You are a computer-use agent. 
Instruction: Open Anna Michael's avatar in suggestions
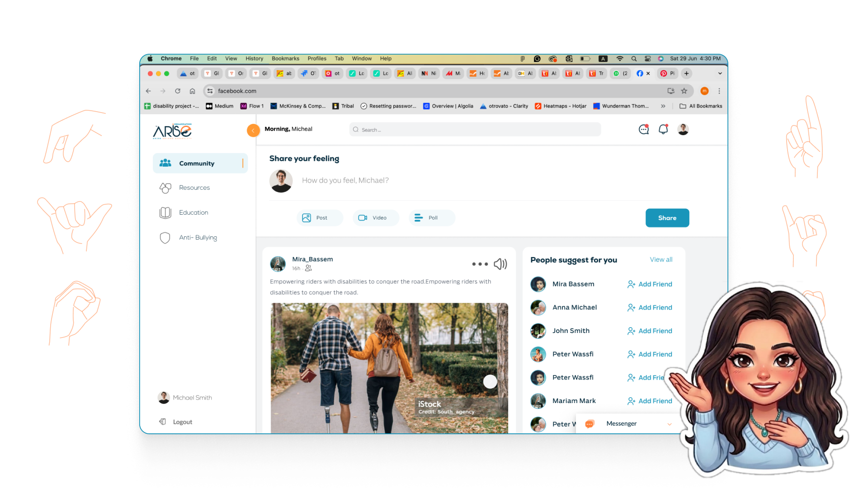coord(538,308)
